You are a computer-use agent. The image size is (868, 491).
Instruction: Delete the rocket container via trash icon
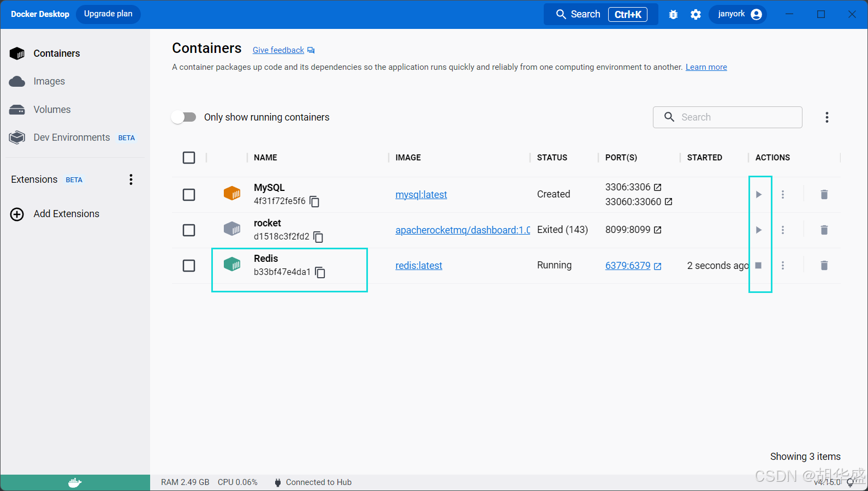[x=824, y=230]
